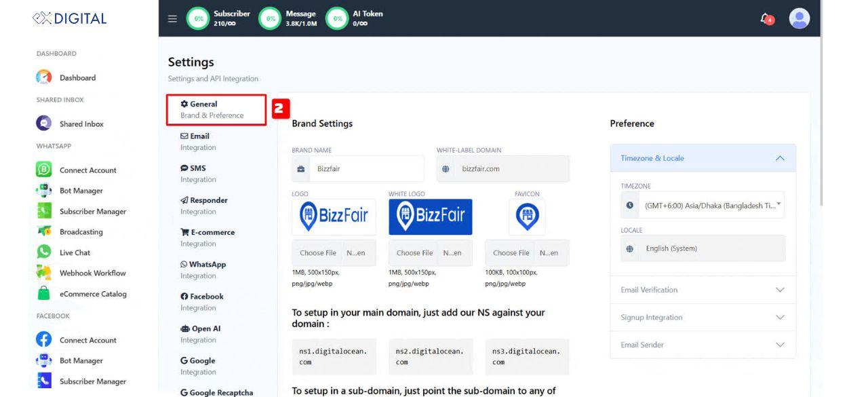Image resolution: width=868 pixels, height=397 pixels.
Task: Expand the Signup Integration section
Action: coord(703,318)
